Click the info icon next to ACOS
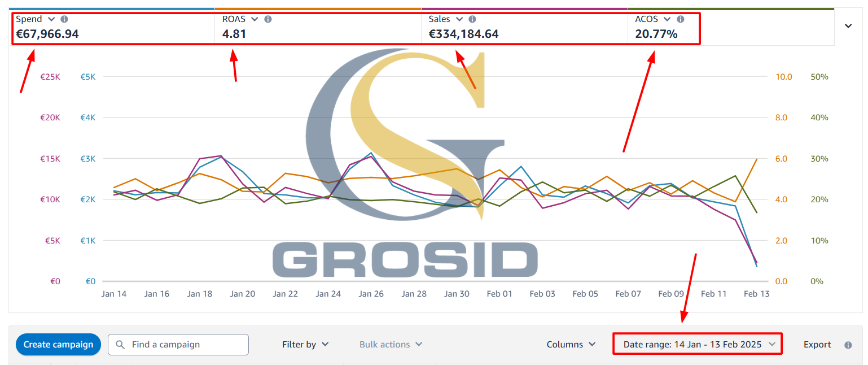 [x=681, y=19]
